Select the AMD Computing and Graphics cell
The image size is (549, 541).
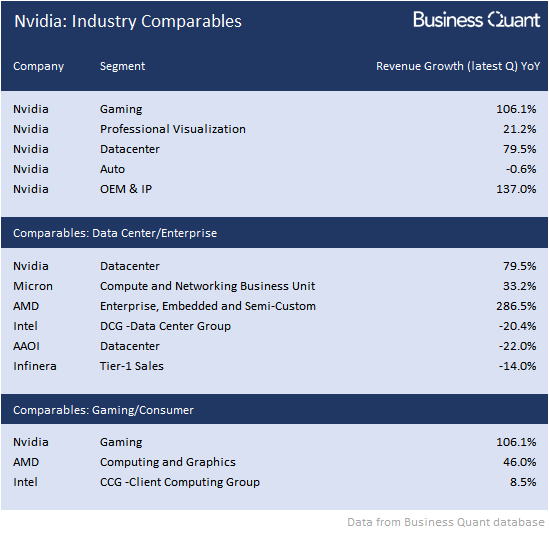point(168,462)
